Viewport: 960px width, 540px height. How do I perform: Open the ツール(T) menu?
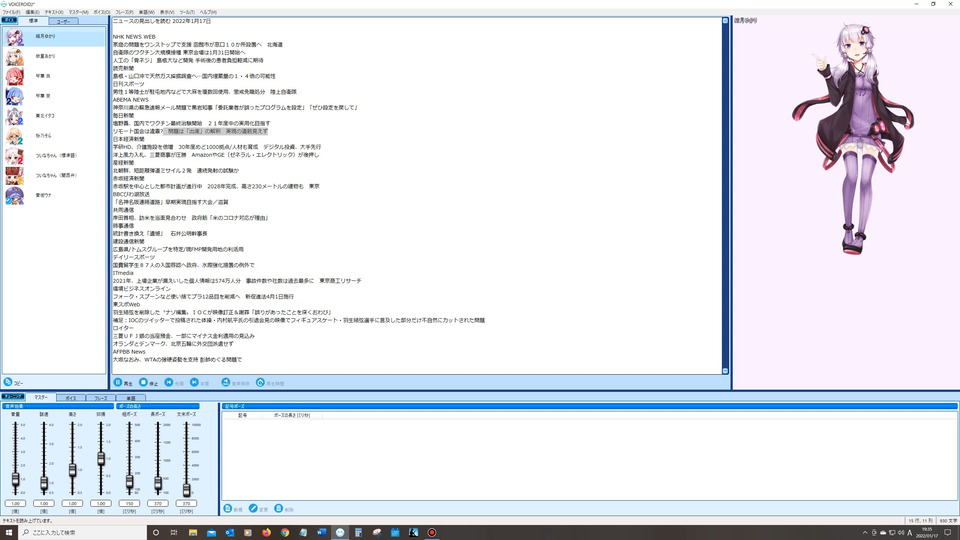click(187, 12)
